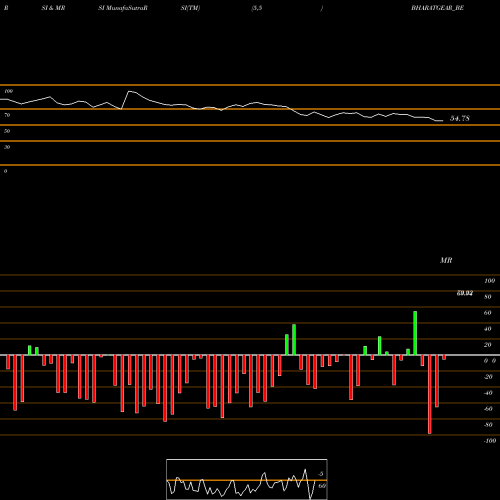Click the -80 label on MR axis

488,425
